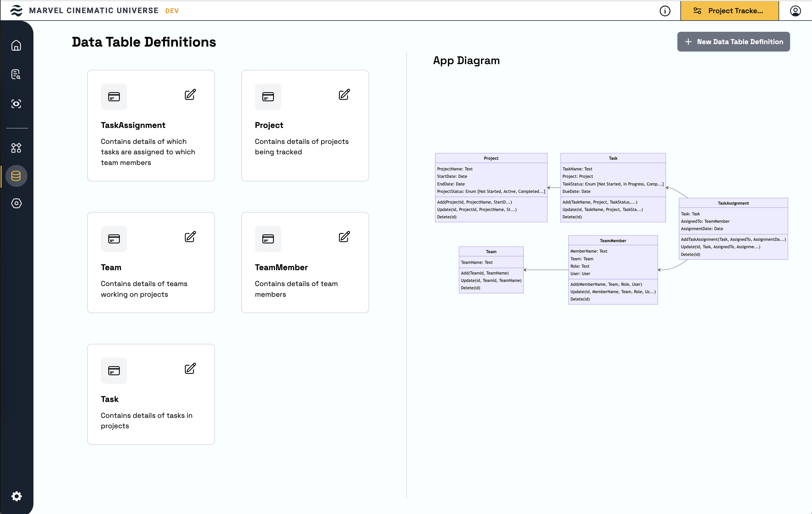This screenshot has width=812, height=514.
Task: Click the edit pencil on the Project card
Action: [344, 95]
